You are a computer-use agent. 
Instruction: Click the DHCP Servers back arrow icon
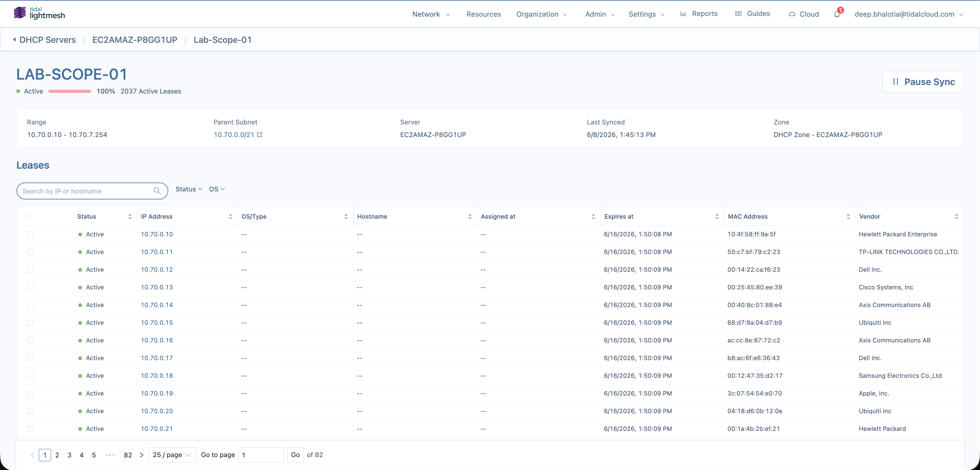click(x=14, y=39)
